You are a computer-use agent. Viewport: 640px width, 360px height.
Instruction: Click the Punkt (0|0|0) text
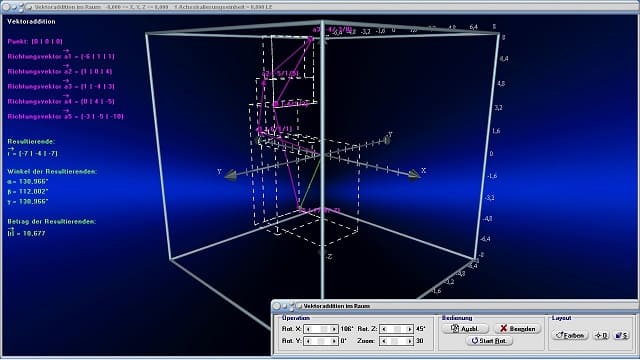click(x=35, y=41)
